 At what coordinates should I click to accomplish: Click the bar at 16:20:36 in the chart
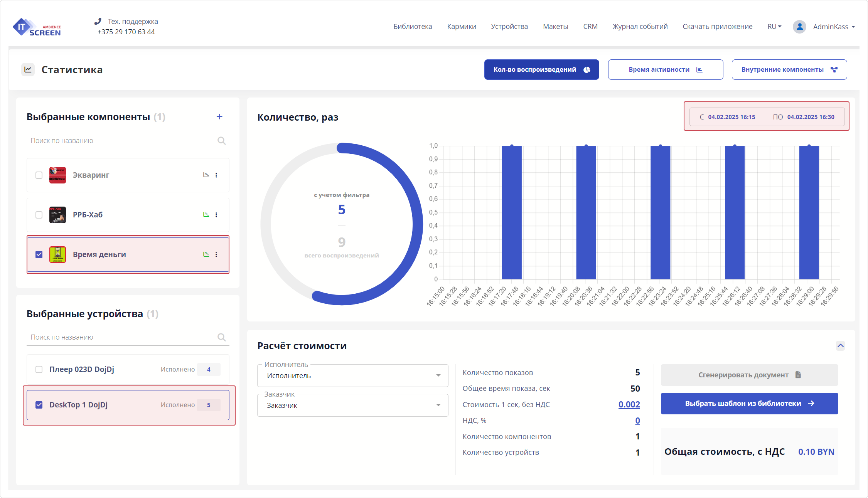point(586,212)
